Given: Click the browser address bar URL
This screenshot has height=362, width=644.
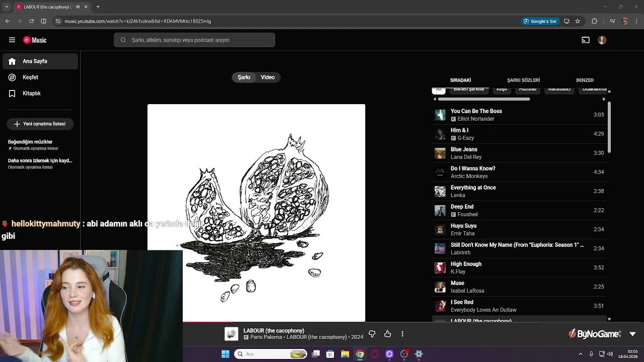Looking at the screenshot, I should tap(138, 21).
